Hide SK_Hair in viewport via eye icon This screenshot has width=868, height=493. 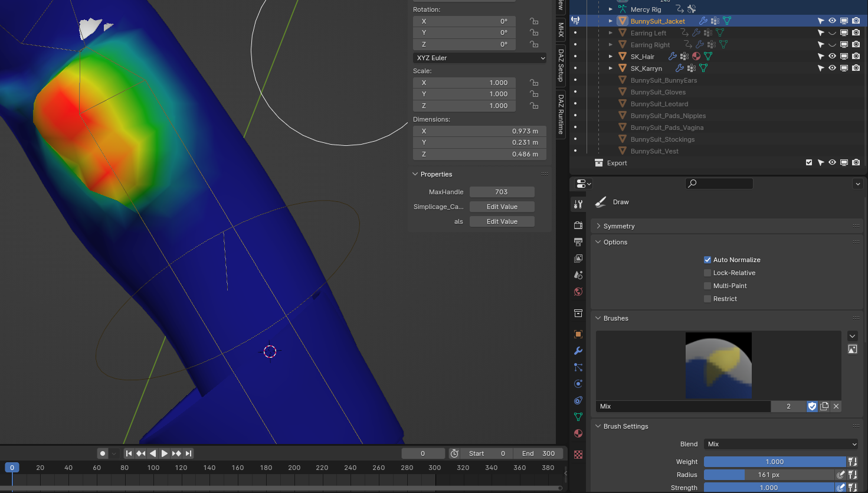(832, 56)
